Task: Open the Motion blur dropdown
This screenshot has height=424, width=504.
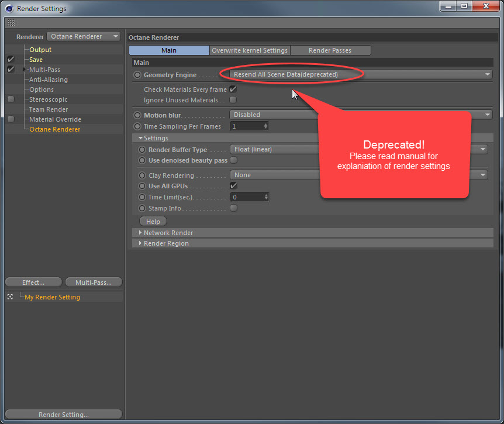Action: [361, 115]
